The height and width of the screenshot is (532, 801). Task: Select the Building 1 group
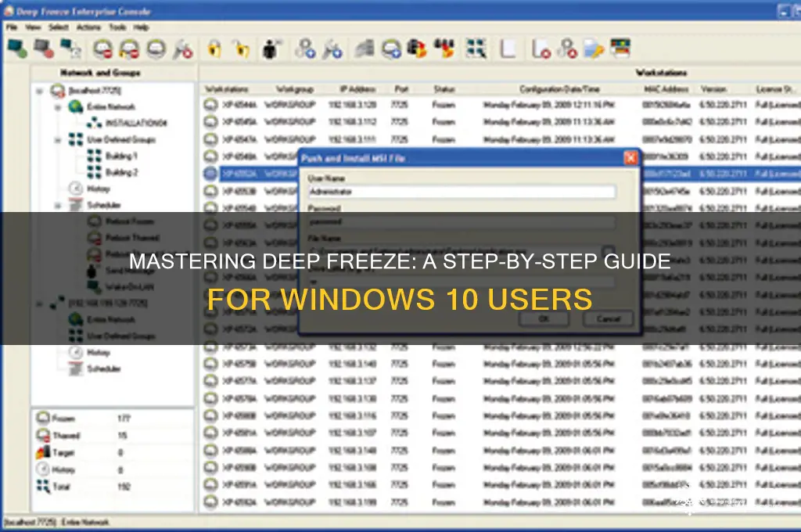tap(121, 156)
